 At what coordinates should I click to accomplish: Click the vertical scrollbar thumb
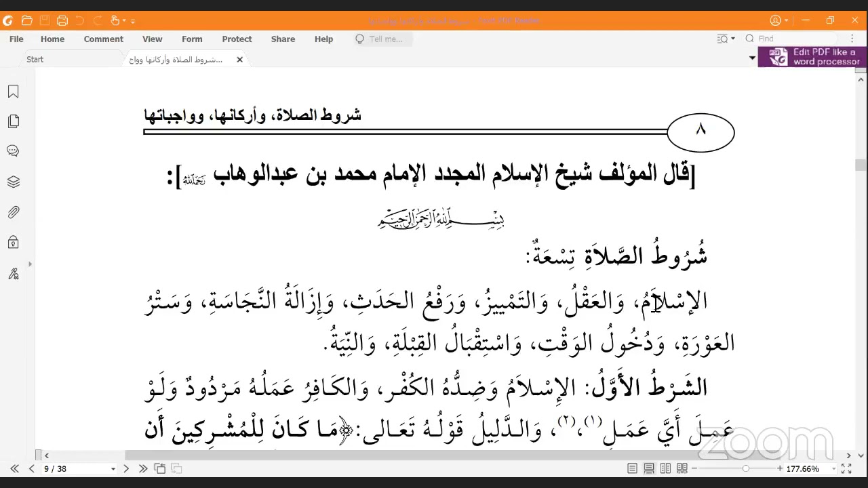pyautogui.click(x=861, y=165)
